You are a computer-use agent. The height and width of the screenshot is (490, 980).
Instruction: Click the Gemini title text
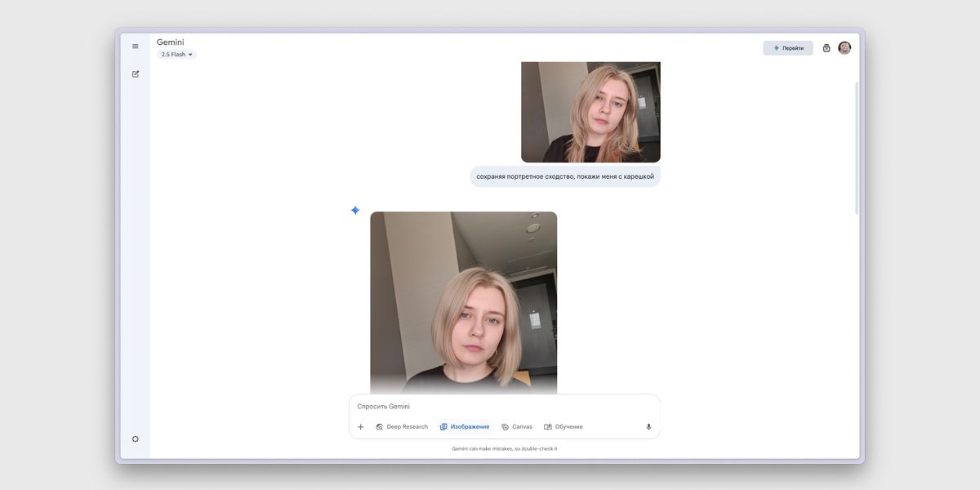coord(171,42)
